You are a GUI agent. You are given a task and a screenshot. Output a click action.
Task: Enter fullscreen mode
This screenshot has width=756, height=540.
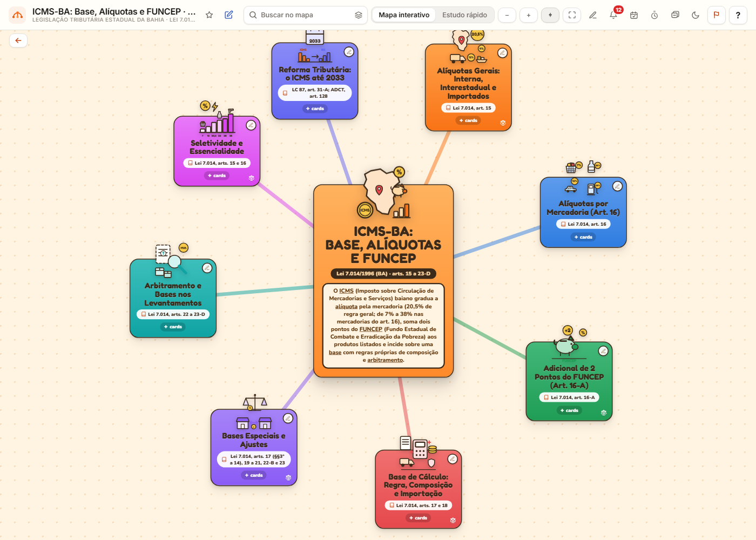click(x=572, y=15)
